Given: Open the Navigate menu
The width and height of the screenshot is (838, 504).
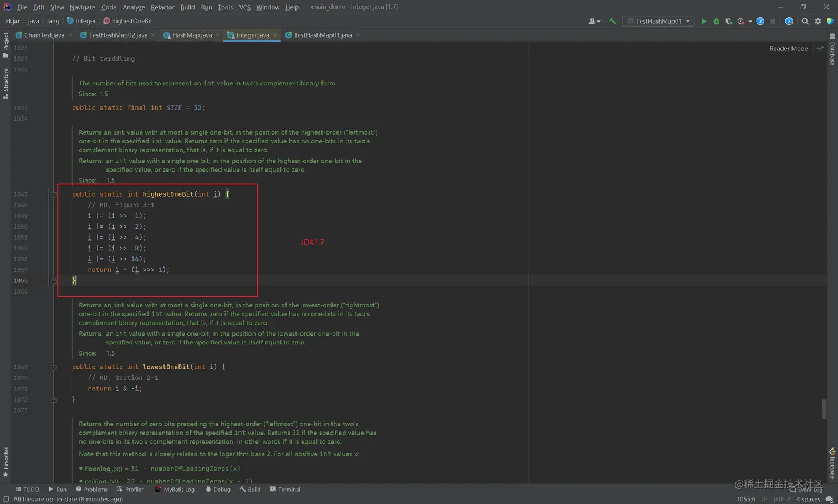Looking at the screenshot, I should coord(82,7).
